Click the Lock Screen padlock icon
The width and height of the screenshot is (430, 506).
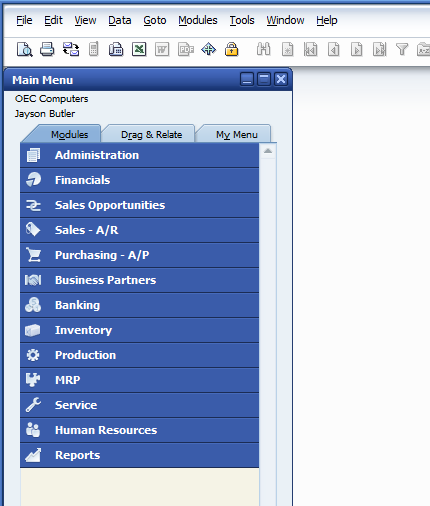(x=231, y=49)
